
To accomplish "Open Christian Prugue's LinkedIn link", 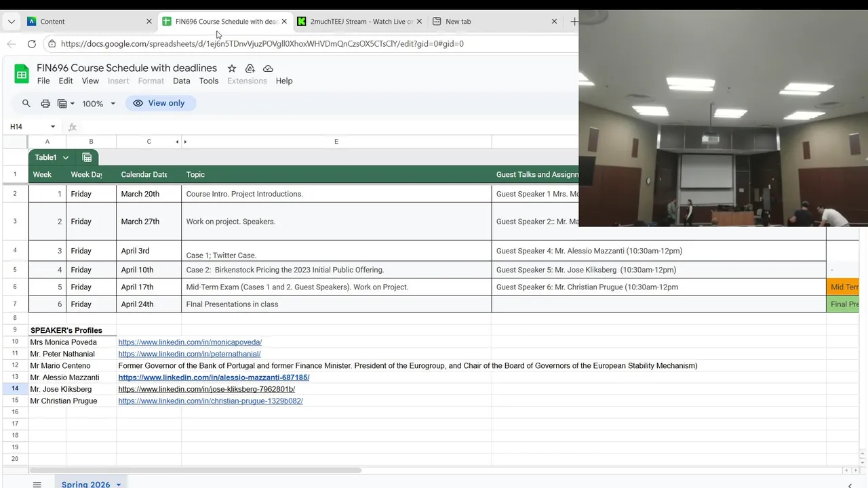I will pos(210,401).
